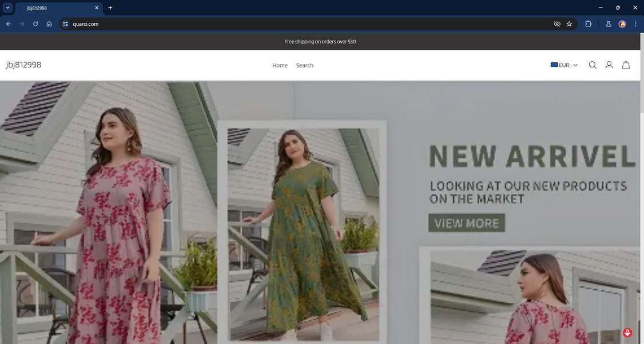Open Chrome Labs flask icon

pos(609,24)
